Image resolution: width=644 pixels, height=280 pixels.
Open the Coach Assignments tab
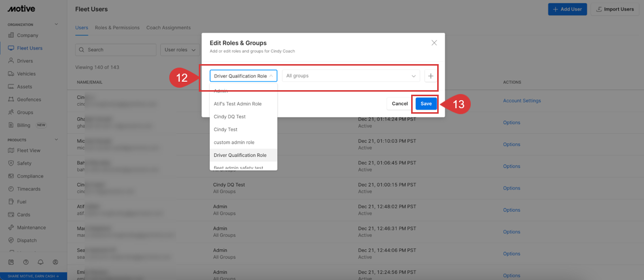pyautogui.click(x=168, y=28)
